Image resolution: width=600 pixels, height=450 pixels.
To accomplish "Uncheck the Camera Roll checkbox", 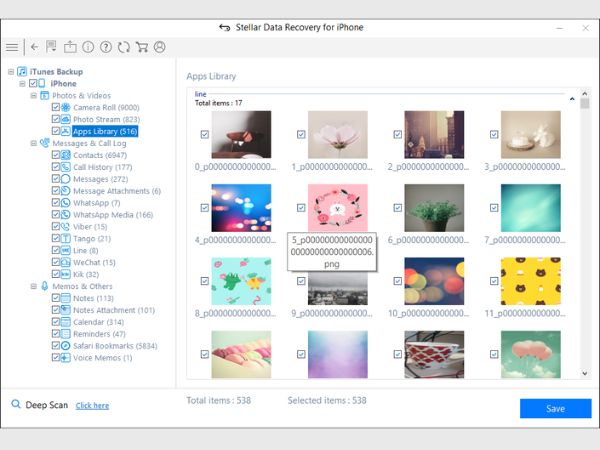I will (x=56, y=107).
